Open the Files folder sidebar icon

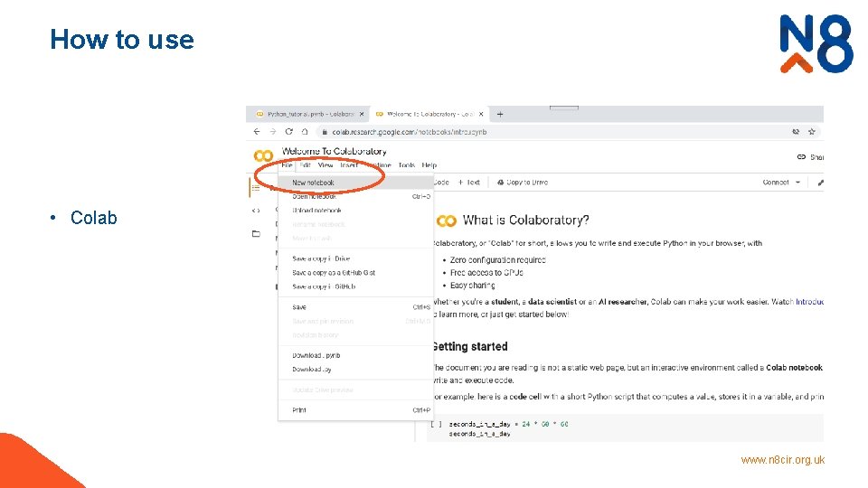(256, 233)
